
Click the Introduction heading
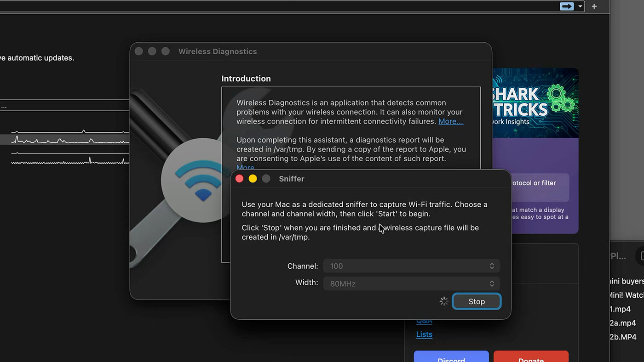(x=246, y=79)
